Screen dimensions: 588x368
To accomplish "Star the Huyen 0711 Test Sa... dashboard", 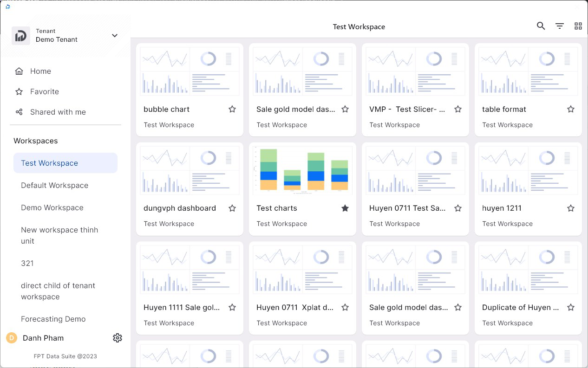I will tap(458, 208).
